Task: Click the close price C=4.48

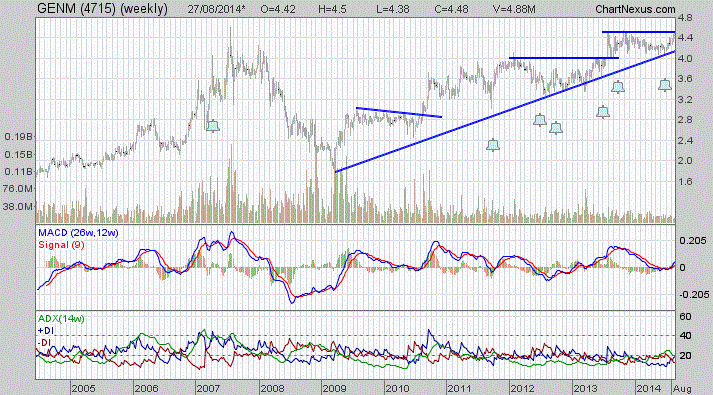Action: pyautogui.click(x=451, y=9)
